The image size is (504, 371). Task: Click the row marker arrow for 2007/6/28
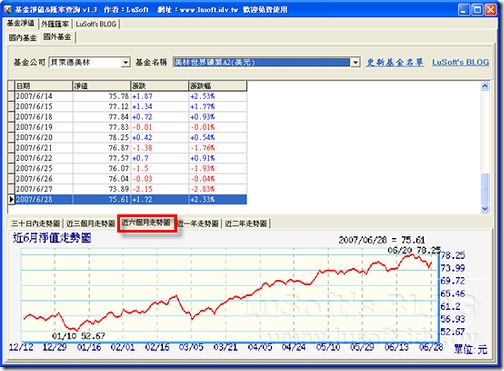pyautogui.click(x=11, y=199)
